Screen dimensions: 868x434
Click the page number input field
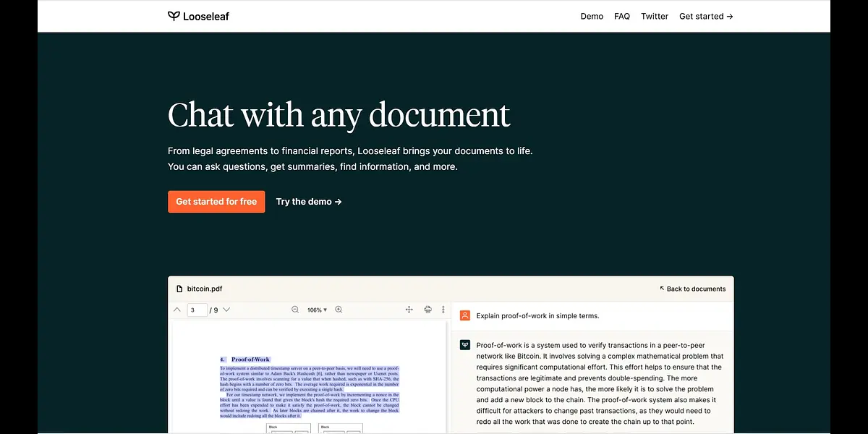pyautogui.click(x=197, y=310)
